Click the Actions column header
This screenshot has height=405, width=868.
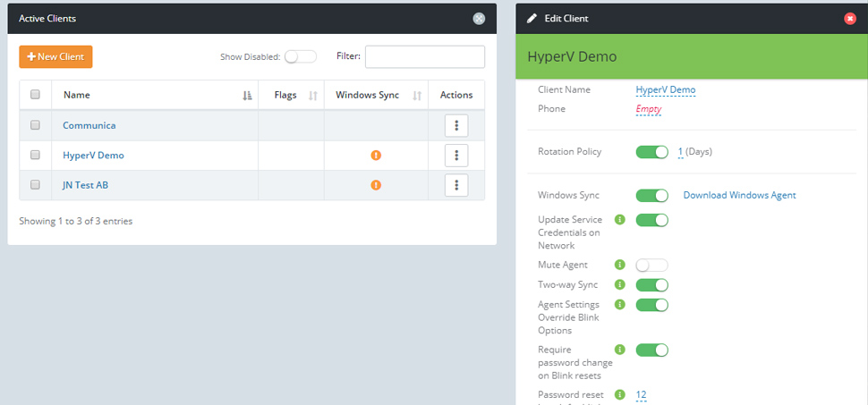(x=456, y=95)
